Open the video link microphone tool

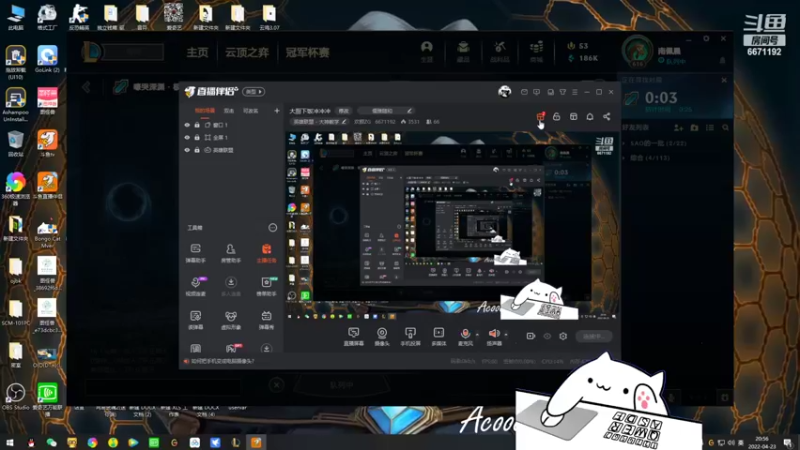[195, 287]
